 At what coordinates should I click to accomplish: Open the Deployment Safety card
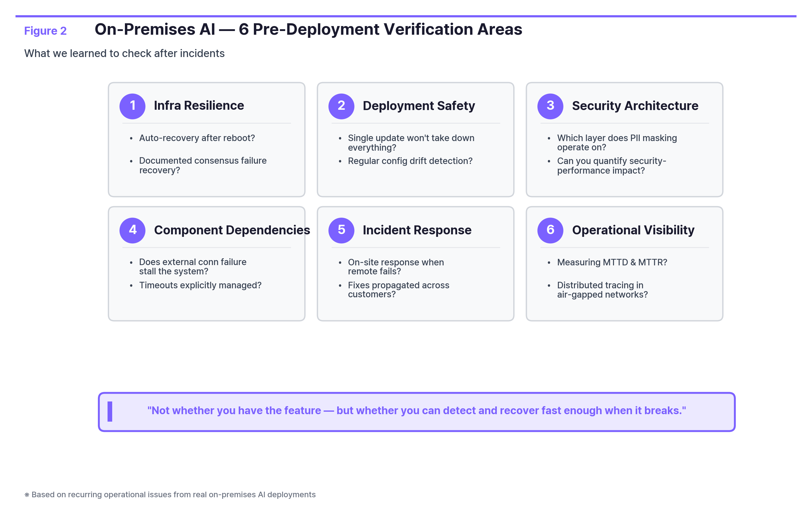[x=415, y=140]
